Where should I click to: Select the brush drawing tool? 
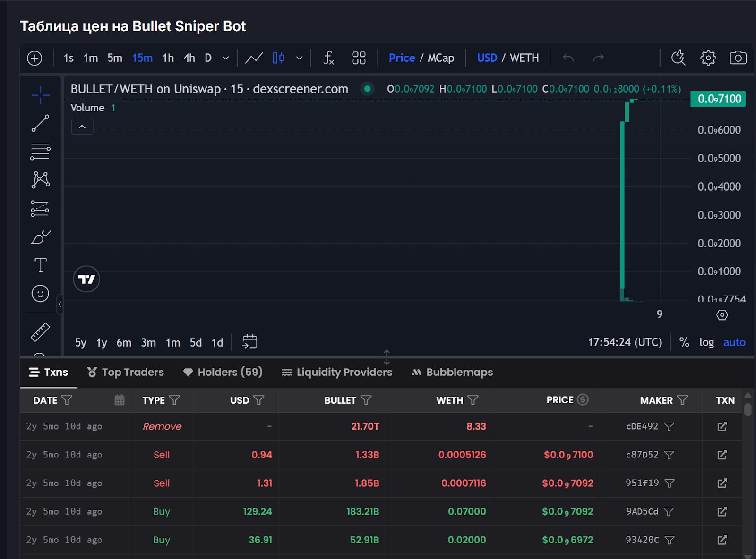click(40, 236)
